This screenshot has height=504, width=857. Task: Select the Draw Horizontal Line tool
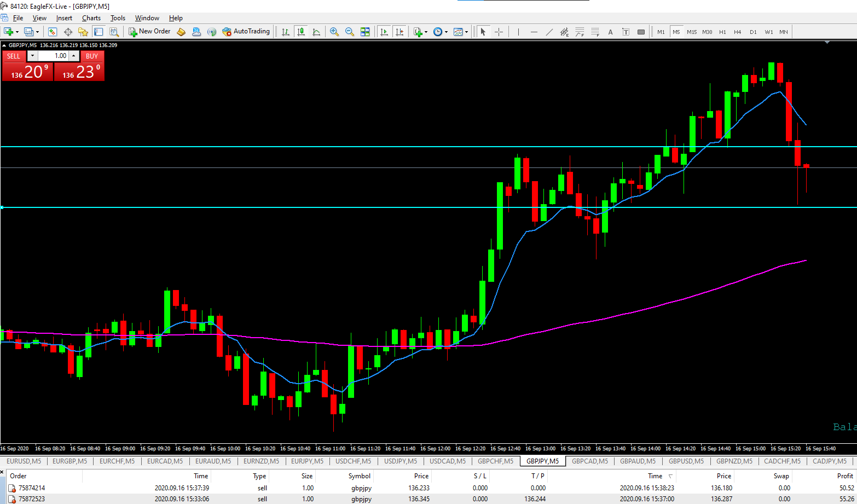click(534, 32)
